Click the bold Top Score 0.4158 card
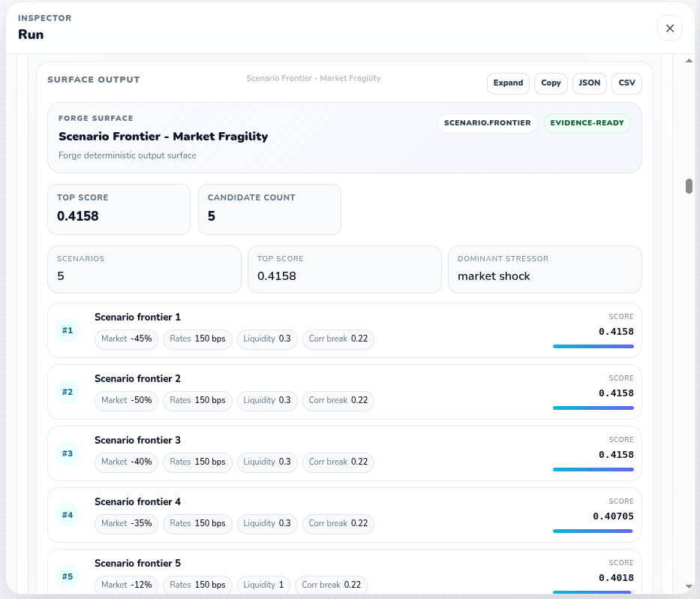The image size is (700, 599). tap(119, 209)
